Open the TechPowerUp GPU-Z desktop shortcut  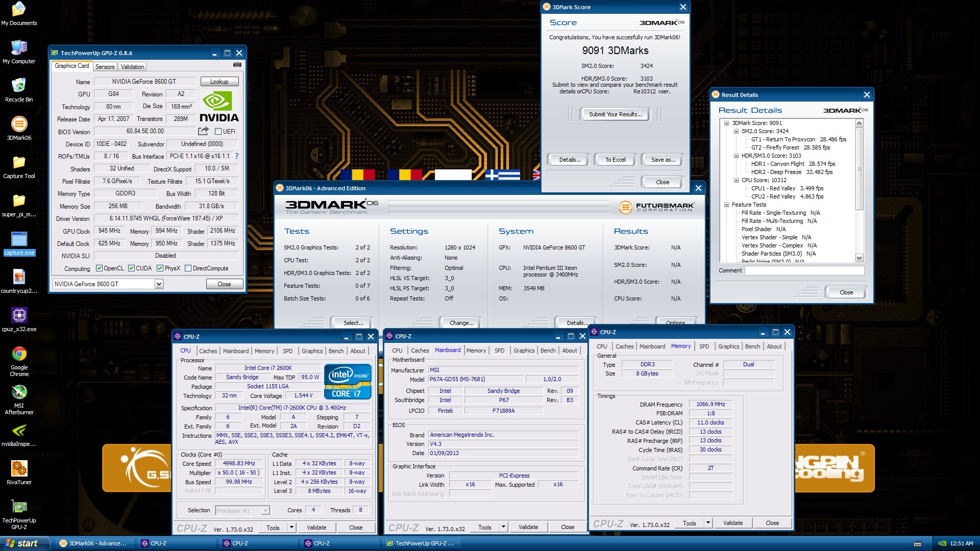(x=19, y=514)
